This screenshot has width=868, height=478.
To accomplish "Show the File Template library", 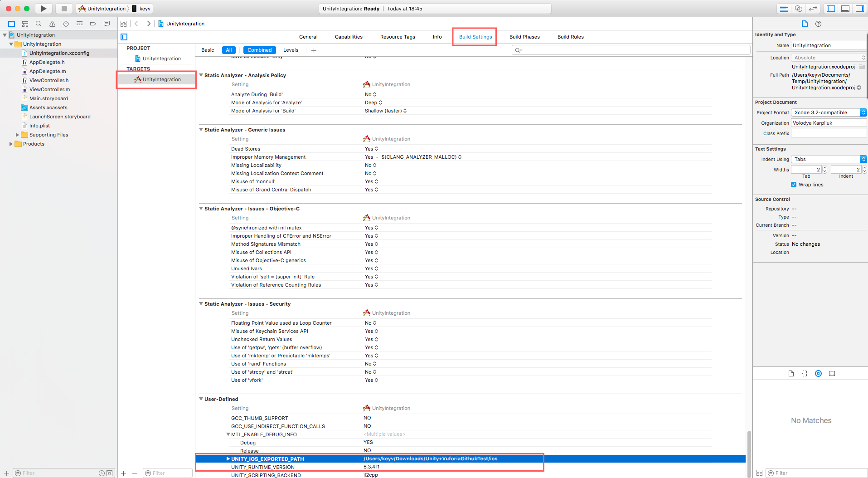I will pyautogui.click(x=791, y=374).
